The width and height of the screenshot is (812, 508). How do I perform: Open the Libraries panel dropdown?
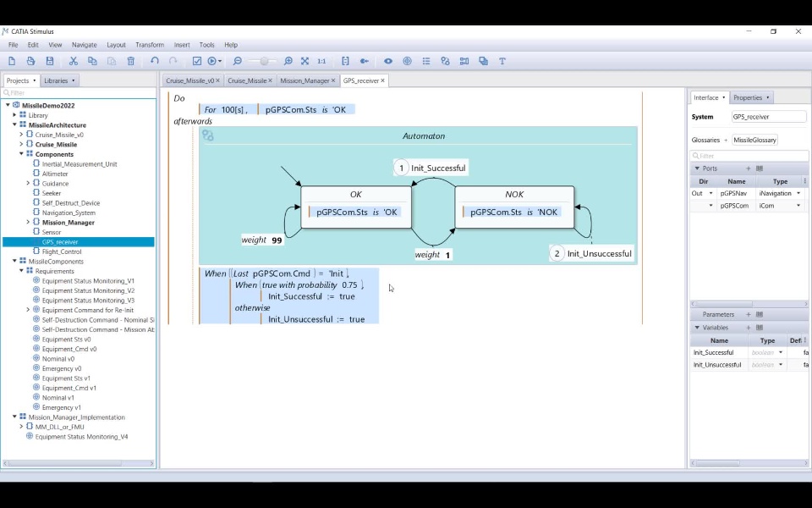(x=73, y=81)
